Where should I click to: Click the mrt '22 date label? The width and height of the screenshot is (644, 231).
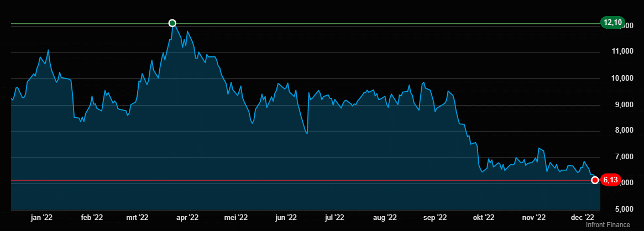coord(137,218)
